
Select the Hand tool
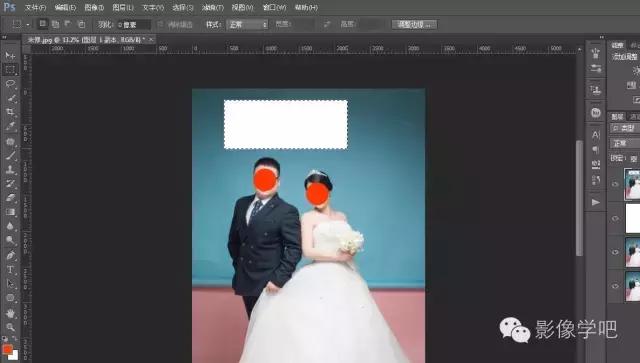point(10,313)
